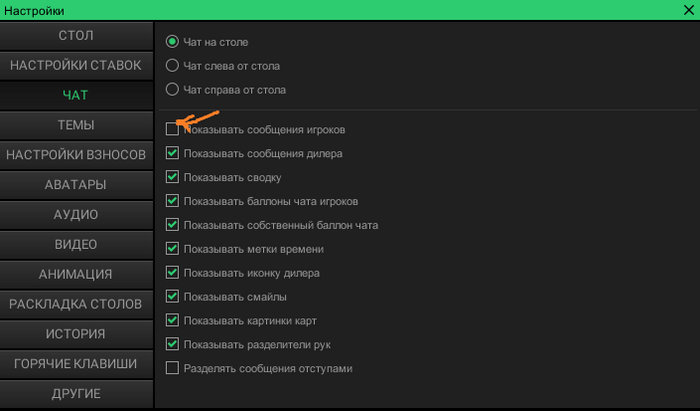Close the Настройки window
700x411 pixels.
pos(686,10)
